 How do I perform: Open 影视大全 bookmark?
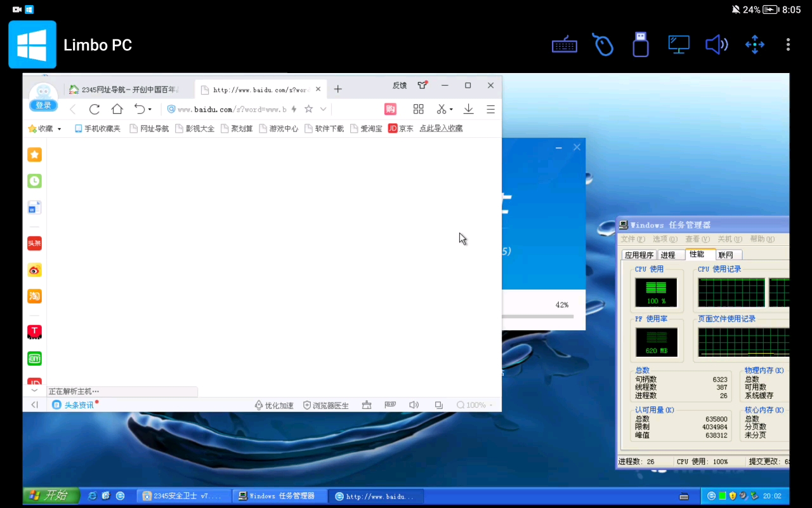195,129
